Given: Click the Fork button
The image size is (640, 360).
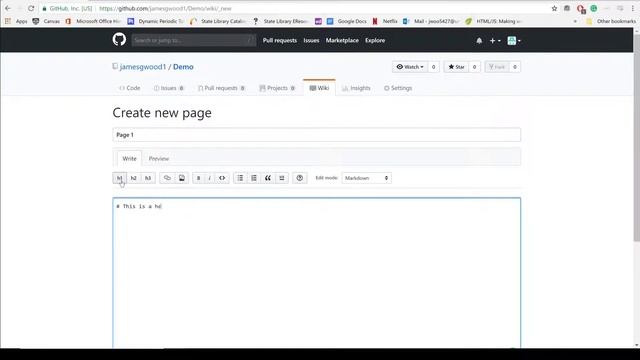Looking at the screenshot, I should 497,67.
